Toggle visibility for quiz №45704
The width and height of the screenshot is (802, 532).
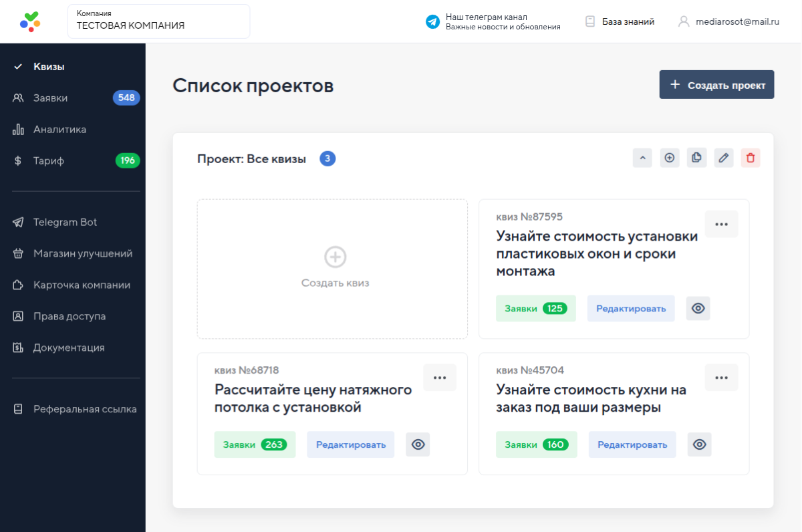click(x=699, y=444)
